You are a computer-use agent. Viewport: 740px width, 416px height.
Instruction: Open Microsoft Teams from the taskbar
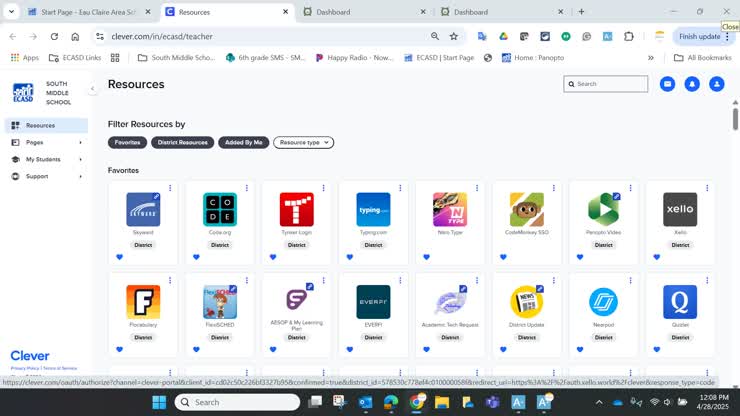[x=493, y=402]
